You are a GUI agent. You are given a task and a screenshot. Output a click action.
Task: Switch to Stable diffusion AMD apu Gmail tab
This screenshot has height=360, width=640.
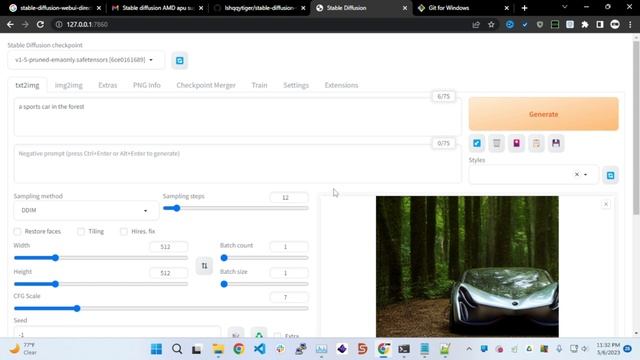[x=157, y=8]
